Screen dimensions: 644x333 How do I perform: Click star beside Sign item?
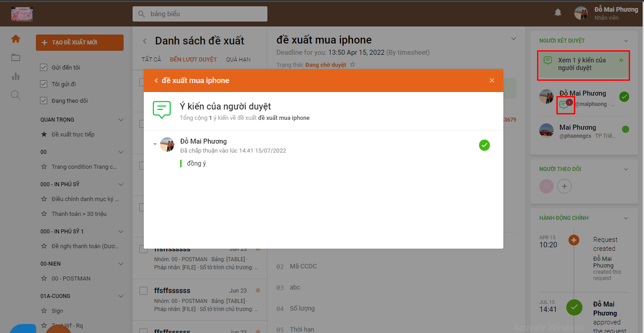click(x=44, y=311)
